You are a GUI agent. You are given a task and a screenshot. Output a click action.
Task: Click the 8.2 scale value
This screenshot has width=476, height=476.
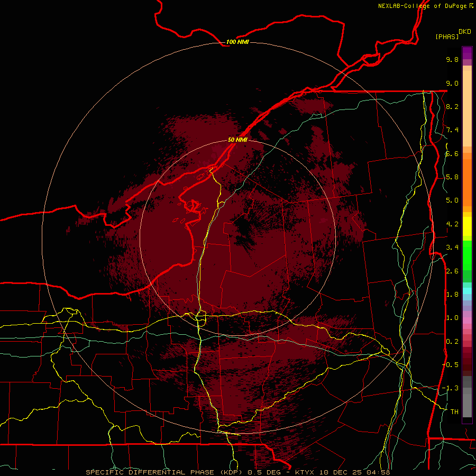[x=452, y=106]
